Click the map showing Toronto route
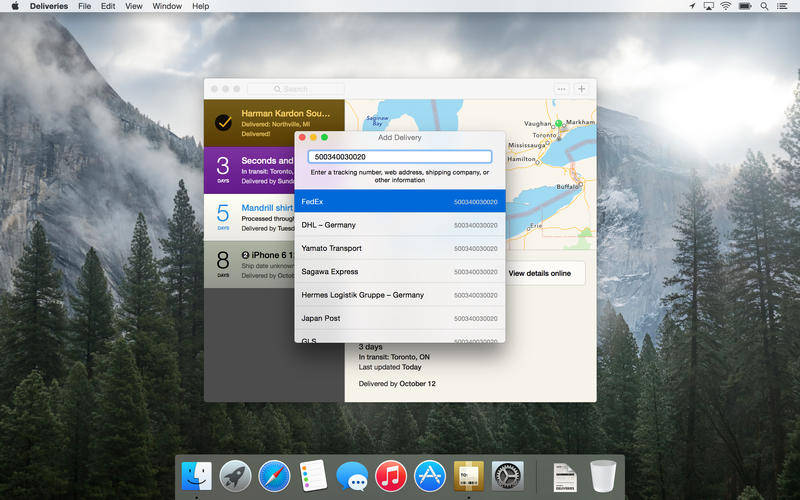This screenshot has width=800, height=500. [551, 174]
